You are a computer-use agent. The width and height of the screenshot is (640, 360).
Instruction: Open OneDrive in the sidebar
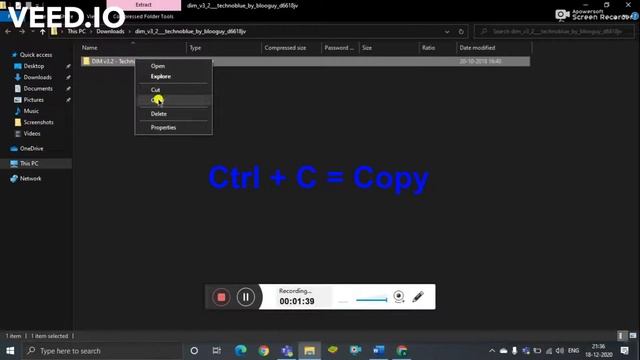[x=31, y=149]
